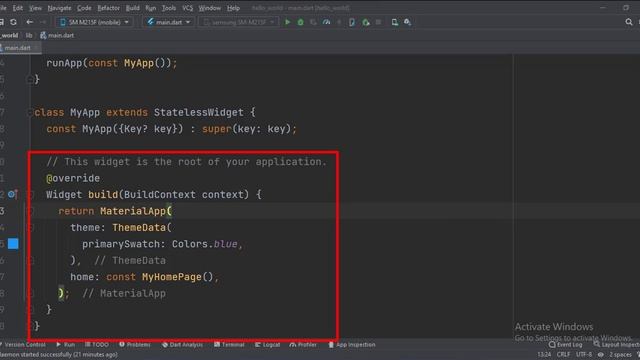Open the Run tool window at bottom

[66, 345]
